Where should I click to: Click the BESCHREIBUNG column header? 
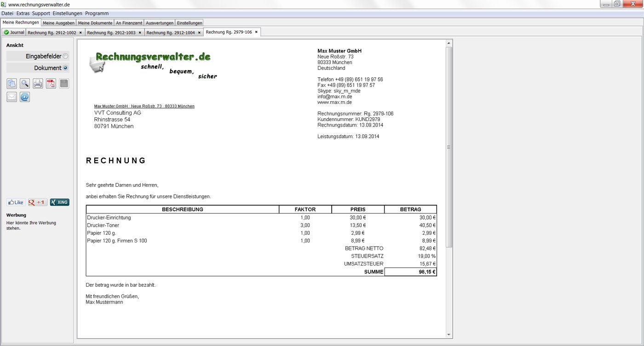coord(183,209)
